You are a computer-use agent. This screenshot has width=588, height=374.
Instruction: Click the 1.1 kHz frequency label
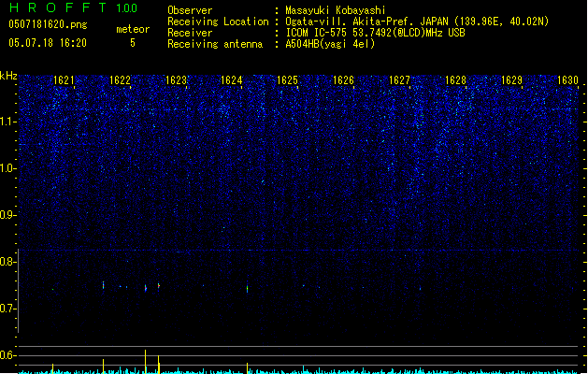click(7, 122)
